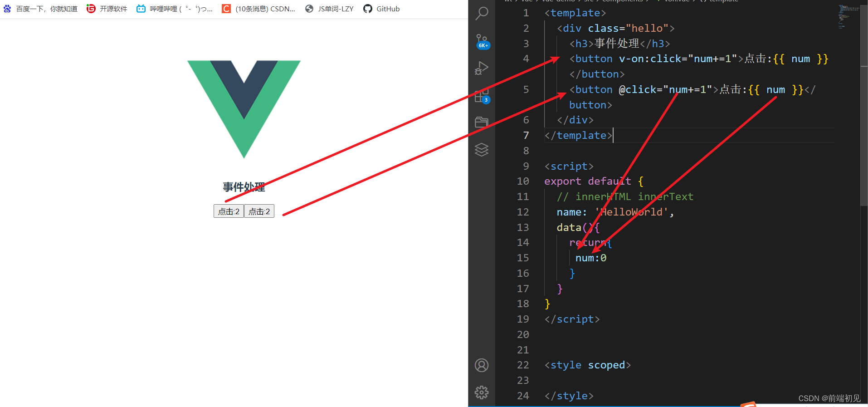Open the Manage settings gear icon
Screen dimensions: 868x407
[x=482, y=392]
